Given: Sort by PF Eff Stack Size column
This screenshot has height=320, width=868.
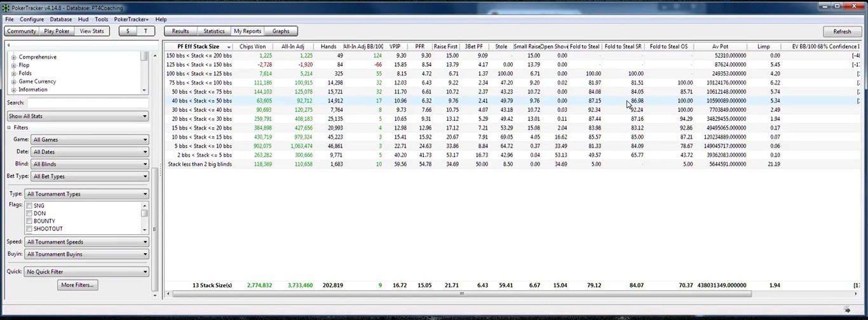Looking at the screenshot, I should point(198,46).
